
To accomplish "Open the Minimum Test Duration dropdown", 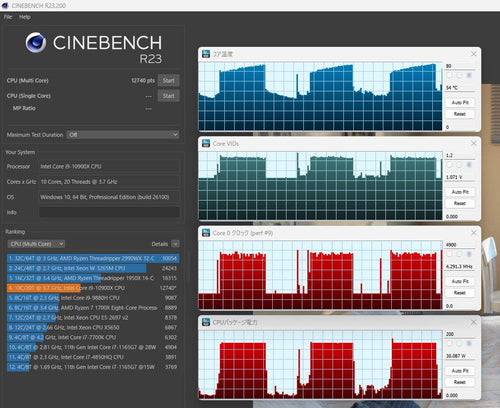I will 123,135.
